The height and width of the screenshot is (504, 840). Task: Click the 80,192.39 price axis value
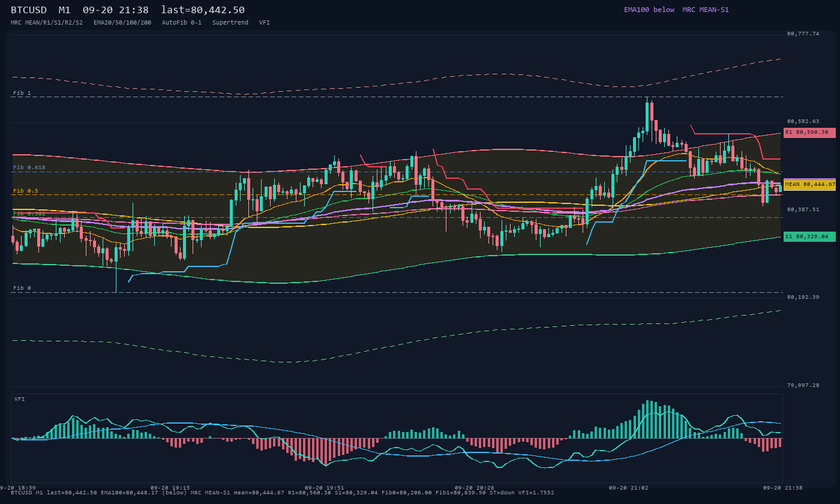pyautogui.click(x=803, y=297)
